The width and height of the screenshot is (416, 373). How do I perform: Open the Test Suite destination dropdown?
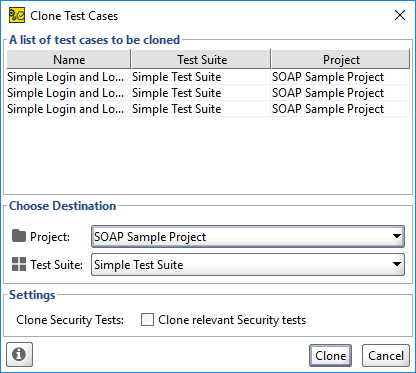click(248, 265)
